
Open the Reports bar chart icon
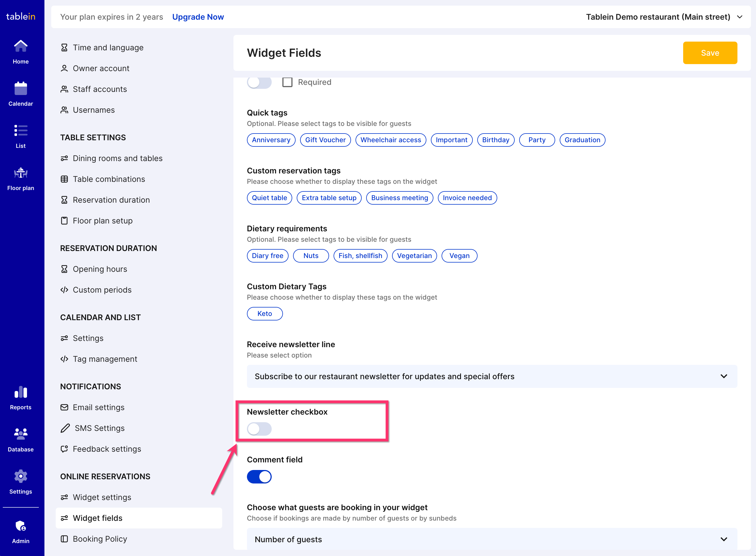(x=21, y=392)
